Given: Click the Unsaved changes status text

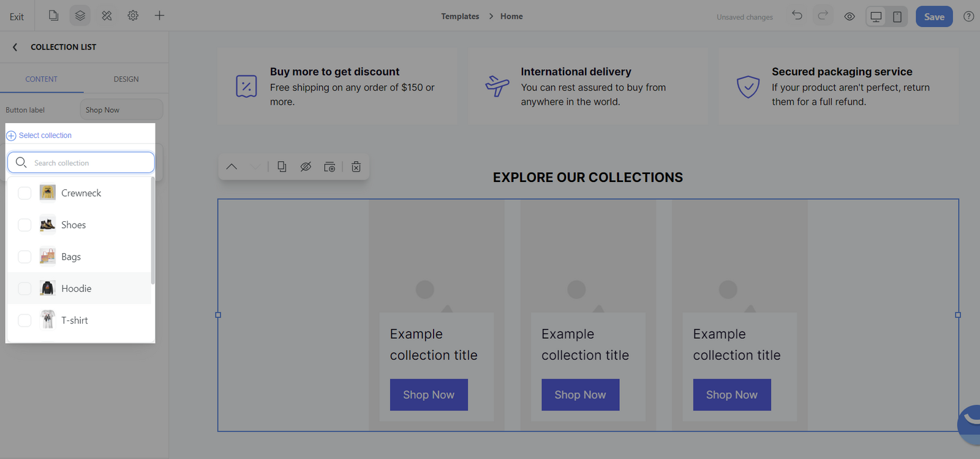Looking at the screenshot, I should pyautogui.click(x=744, y=17).
